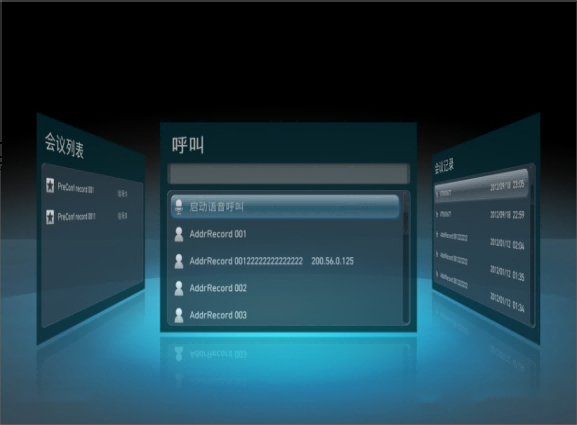577x425 pixels.
Task: Click the call icon of the 22:59 history entry
Action: [x=438, y=213]
